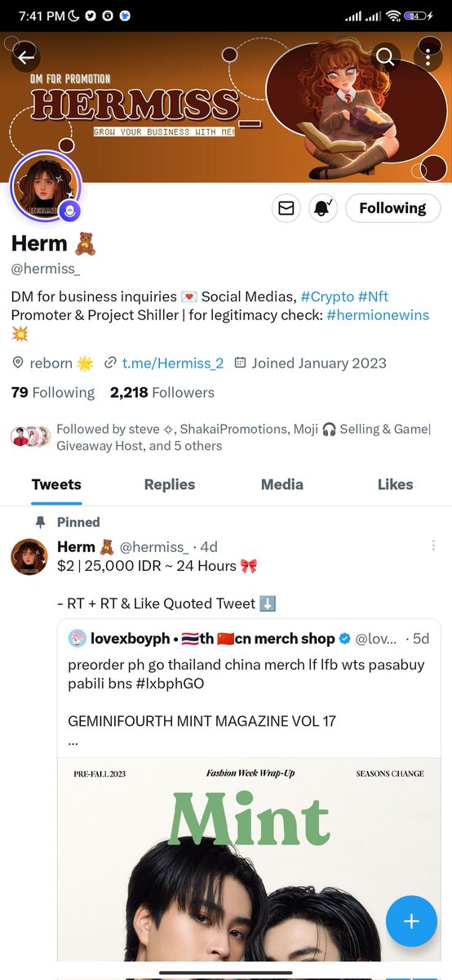Switch to the Media tab
Viewport: 452px width, 980px height.
pos(282,484)
